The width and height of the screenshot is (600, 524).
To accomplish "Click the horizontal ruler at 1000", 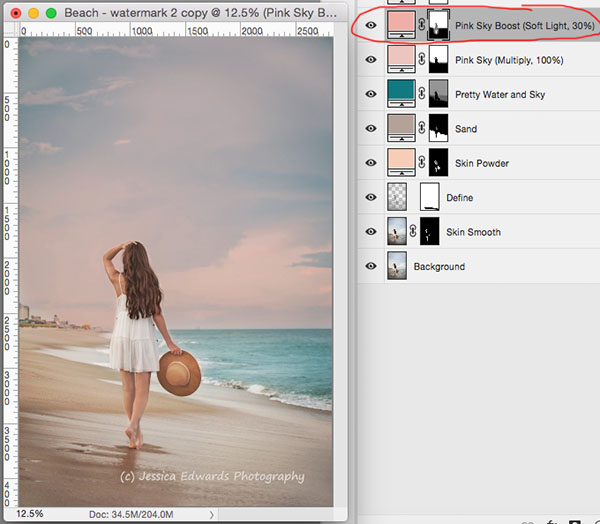I will (x=142, y=31).
